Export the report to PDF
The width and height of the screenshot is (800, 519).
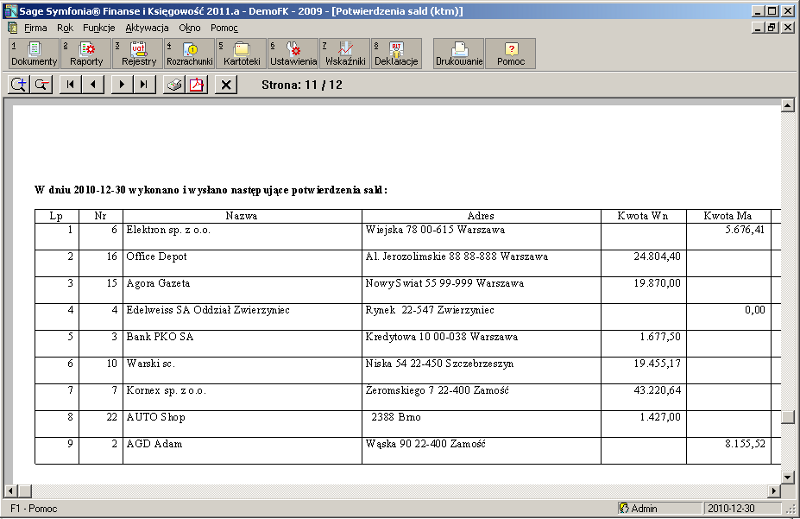click(x=197, y=85)
